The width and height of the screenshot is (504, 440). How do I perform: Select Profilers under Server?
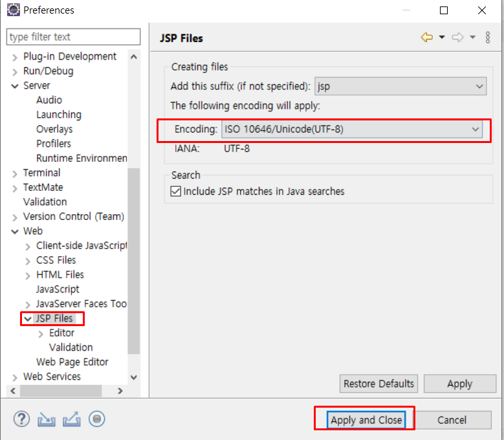click(x=53, y=144)
